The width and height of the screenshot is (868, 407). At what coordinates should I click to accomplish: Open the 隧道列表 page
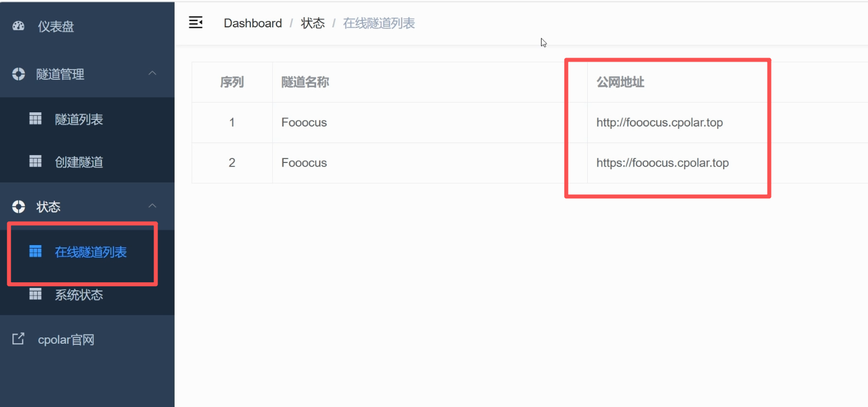click(87, 119)
